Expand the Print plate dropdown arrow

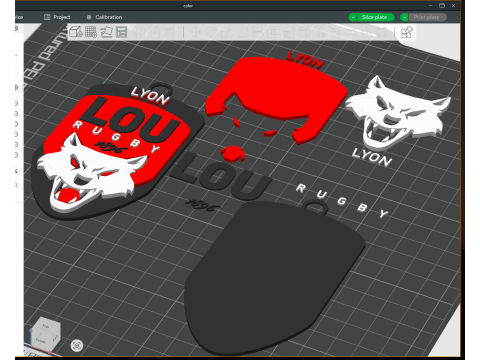click(404, 17)
